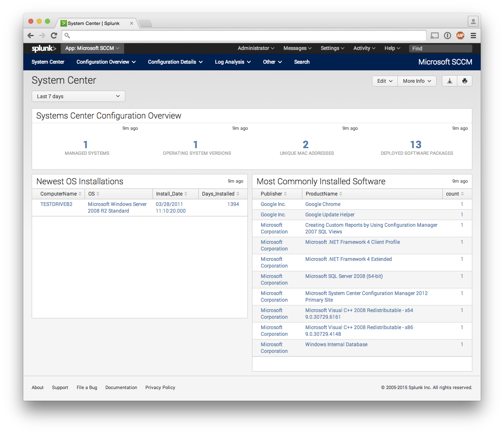Click Microsoft .NET Framework 4 Extended
Image resolution: width=504 pixels, height=434 pixels.
[x=349, y=259]
